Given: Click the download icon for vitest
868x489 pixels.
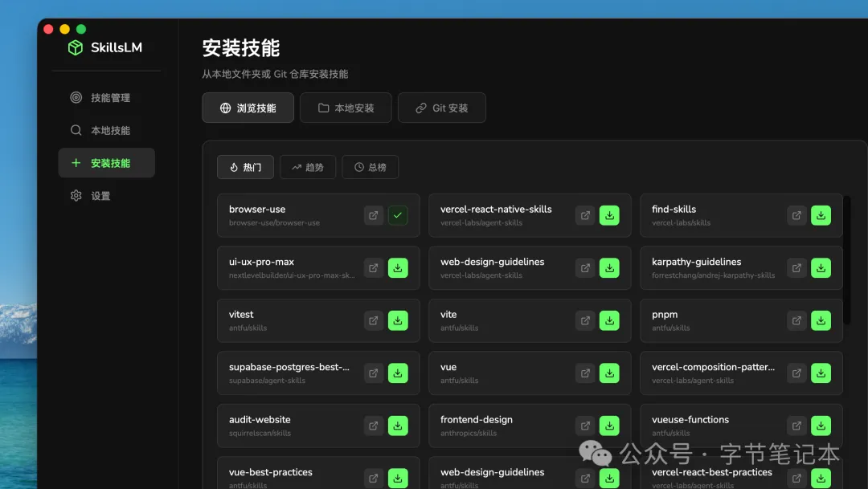Looking at the screenshot, I should point(398,320).
